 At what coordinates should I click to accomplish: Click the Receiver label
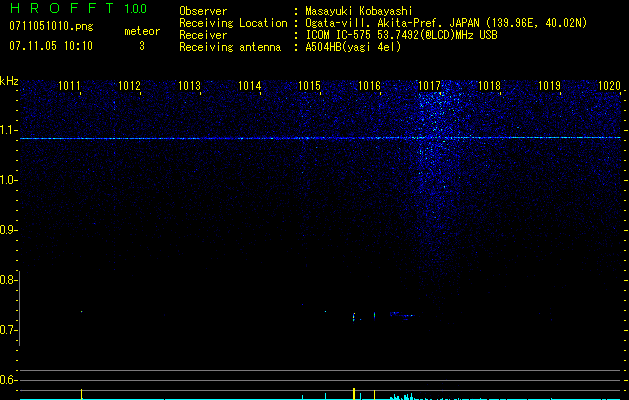point(203,35)
